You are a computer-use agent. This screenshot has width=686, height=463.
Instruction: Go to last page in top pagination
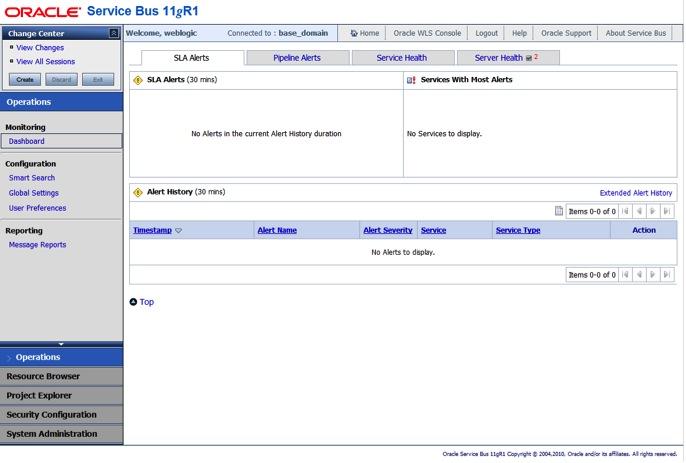point(667,211)
